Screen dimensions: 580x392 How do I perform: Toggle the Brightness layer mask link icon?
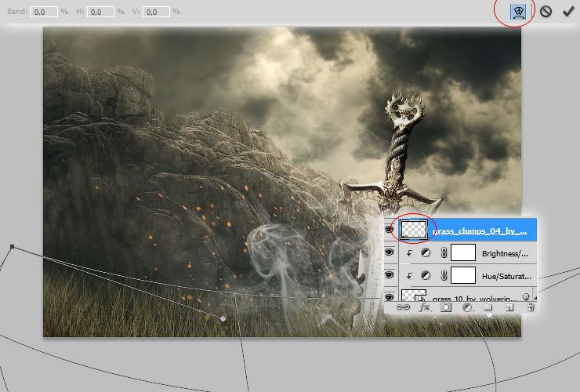click(444, 252)
